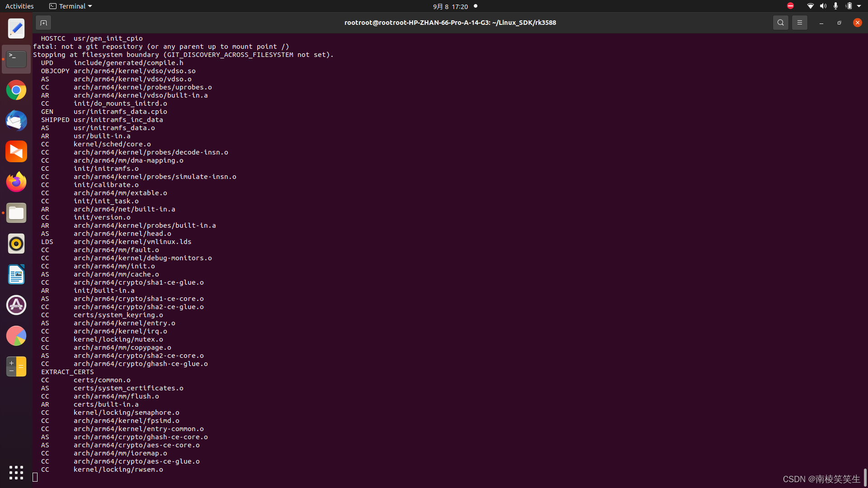
Task: Open Thunderbird mail from dock
Action: tap(16, 121)
